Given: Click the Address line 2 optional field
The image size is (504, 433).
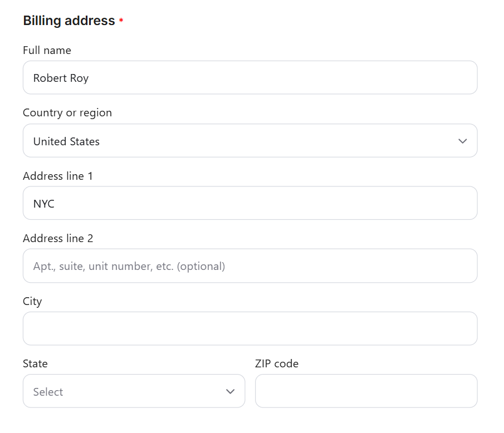Looking at the screenshot, I should coord(249,266).
